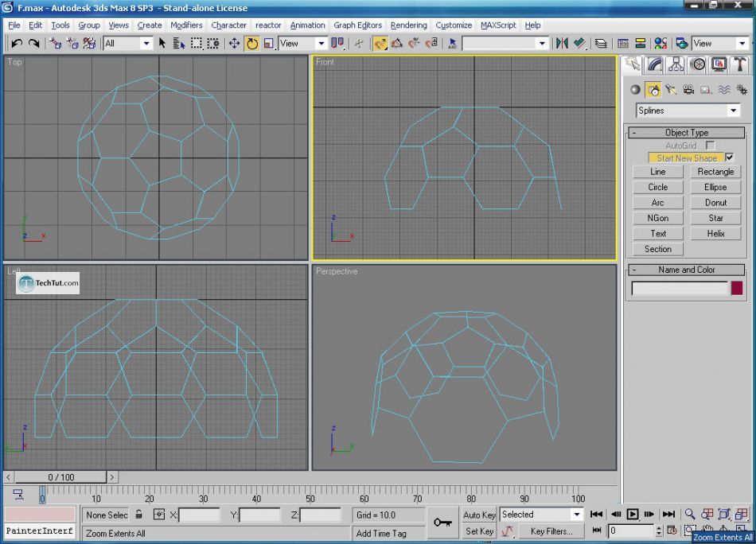Click the object color swatch
The image size is (756, 544).
tap(737, 289)
